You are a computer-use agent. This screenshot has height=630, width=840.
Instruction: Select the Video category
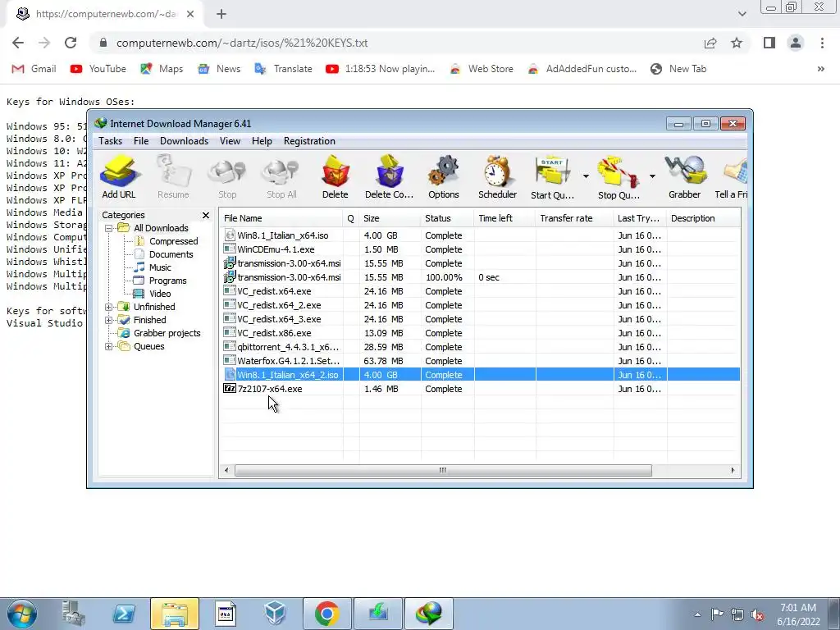[160, 294]
